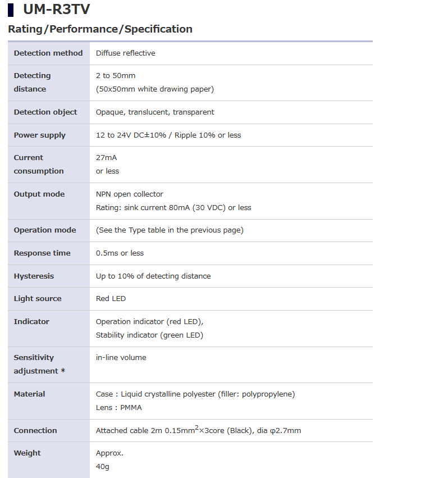This screenshot has width=448, height=478.
Task: Select the Detection method row label
Action: pyautogui.click(x=48, y=53)
